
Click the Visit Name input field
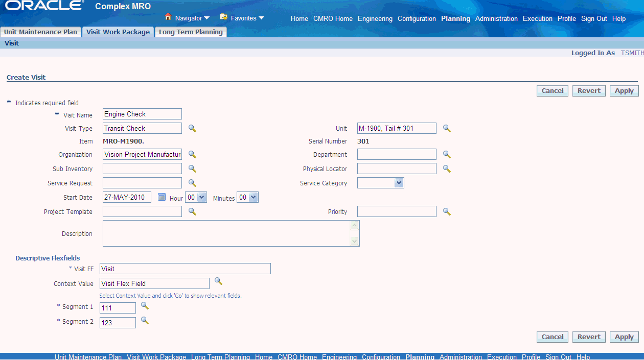pyautogui.click(x=142, y=114)
